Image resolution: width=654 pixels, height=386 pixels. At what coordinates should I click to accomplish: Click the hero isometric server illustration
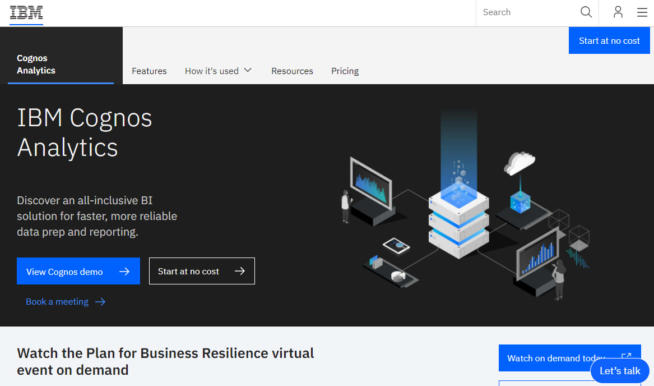pos(465,204)
